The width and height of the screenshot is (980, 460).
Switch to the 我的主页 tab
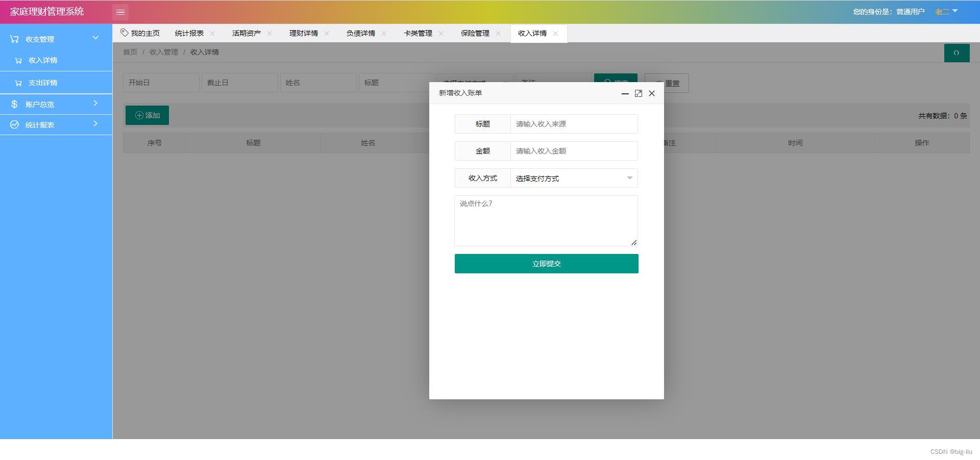(140, 33)
